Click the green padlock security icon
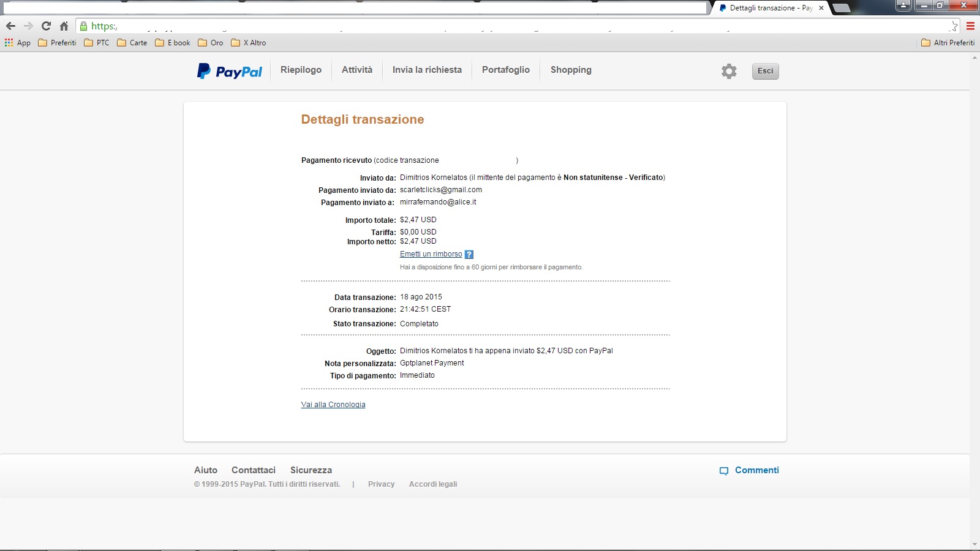The width and height of the screenshot is (980, 551). click(84, 26)
